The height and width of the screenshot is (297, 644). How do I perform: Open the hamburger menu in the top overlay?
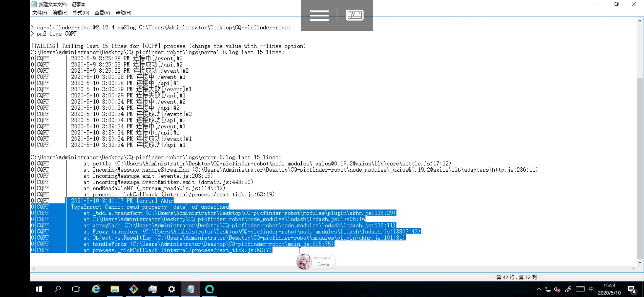coord(319,16)
